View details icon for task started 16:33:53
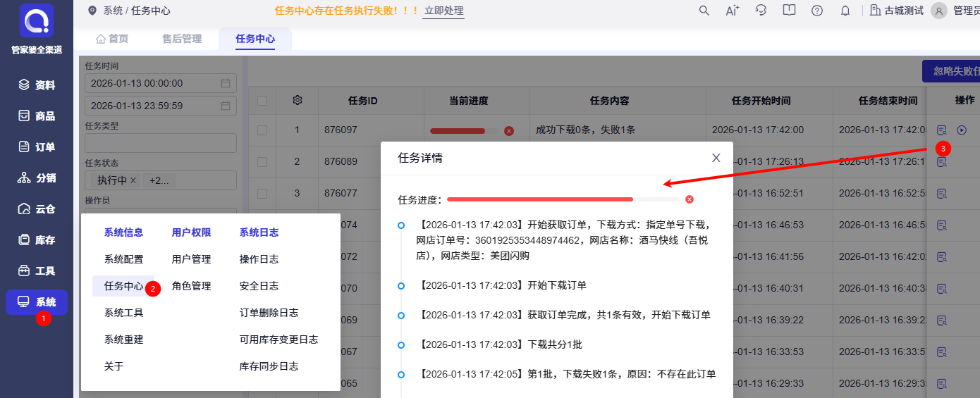This screenshot has width=980, height=398. [941, 352]
